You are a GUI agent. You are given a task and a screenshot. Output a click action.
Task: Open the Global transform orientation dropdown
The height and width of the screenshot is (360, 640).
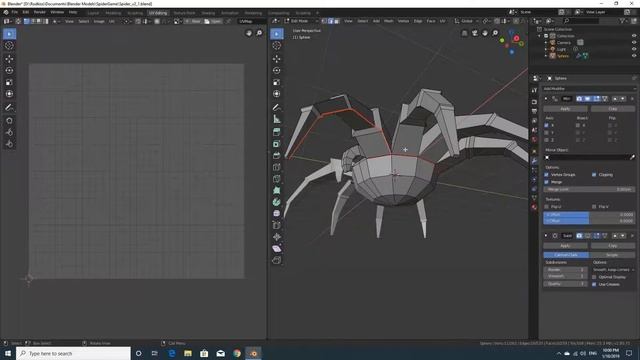coord(467,21)
